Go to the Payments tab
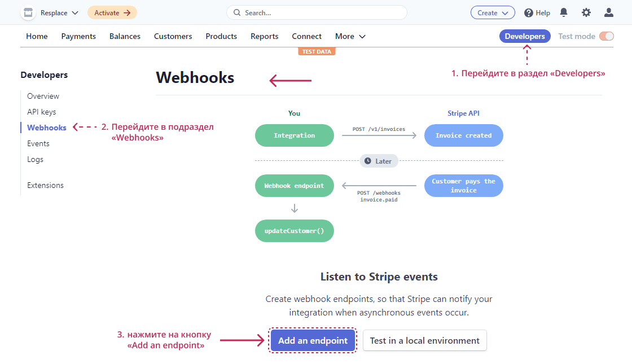This screenshot has width=632, height=364. [78, 36]
